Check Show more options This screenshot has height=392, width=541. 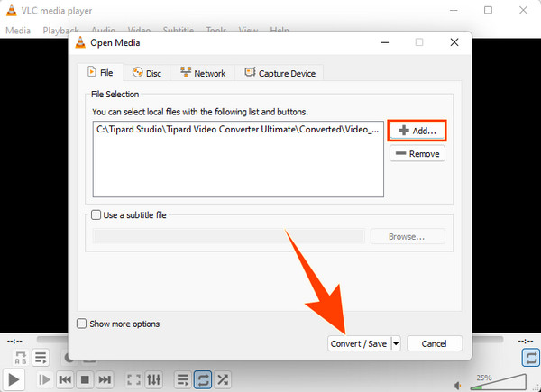(x=81, y=324)
